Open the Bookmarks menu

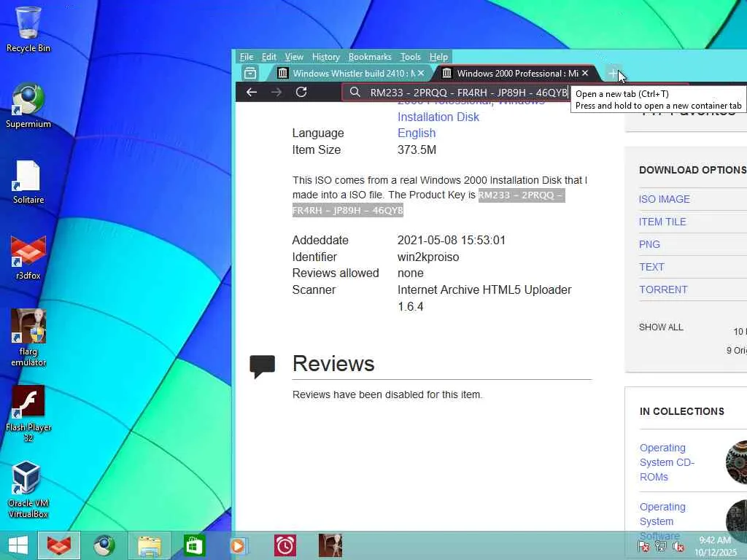[x=370, y=57]
